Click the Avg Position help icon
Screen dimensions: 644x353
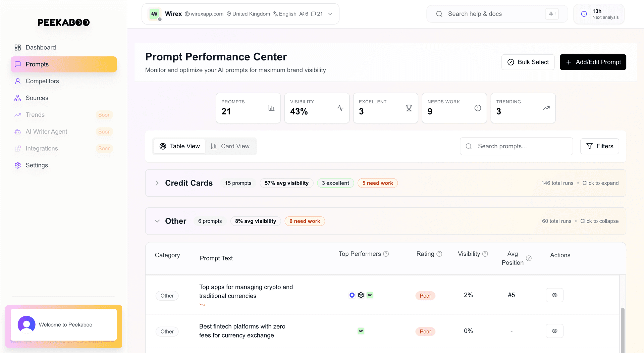[529, 258]
